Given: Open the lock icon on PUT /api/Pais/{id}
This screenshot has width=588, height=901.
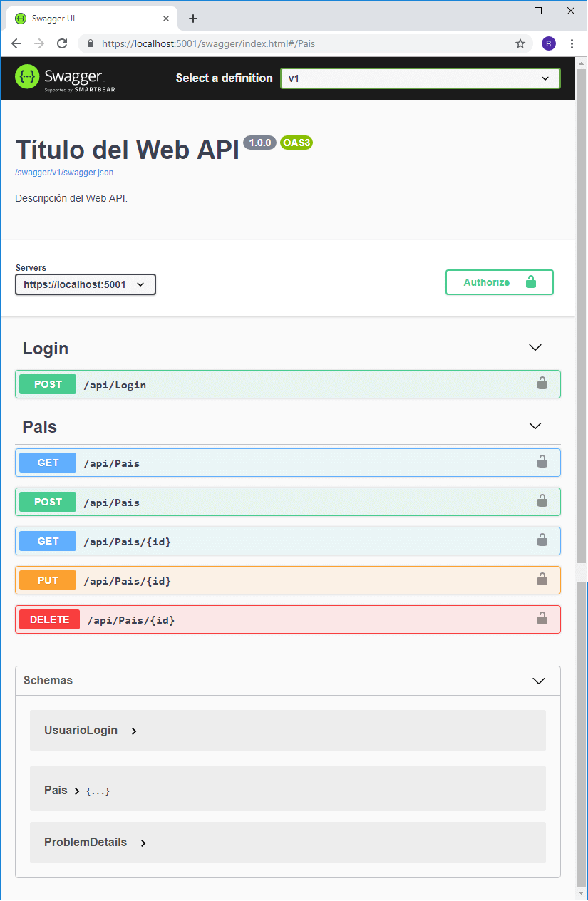Looking at the screenshot, I should point(542,580).
